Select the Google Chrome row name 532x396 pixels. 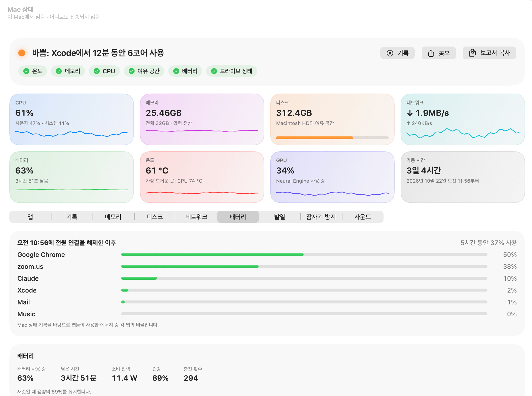(x=41, y=255)
